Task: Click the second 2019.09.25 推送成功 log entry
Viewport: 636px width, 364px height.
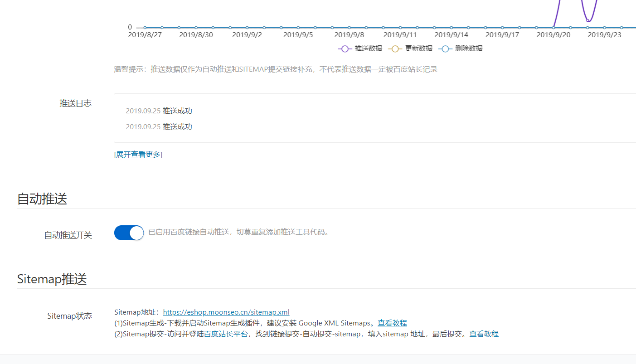Action: 159,126
